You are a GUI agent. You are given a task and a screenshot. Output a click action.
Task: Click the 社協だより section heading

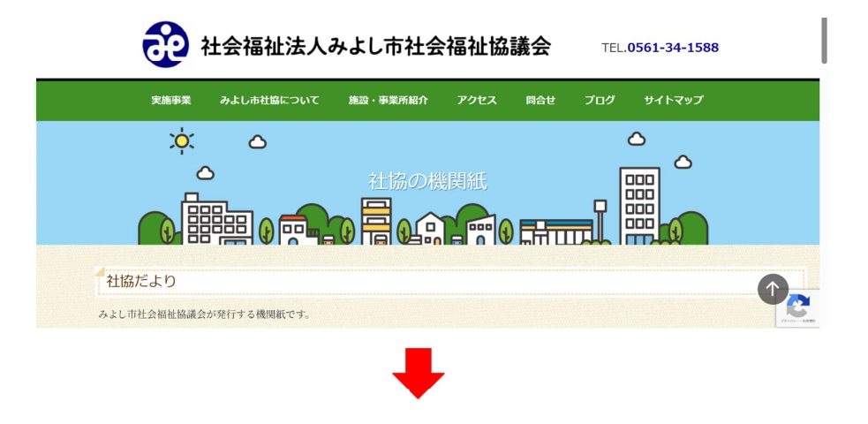pyautogui.click(x=141, y=282)
